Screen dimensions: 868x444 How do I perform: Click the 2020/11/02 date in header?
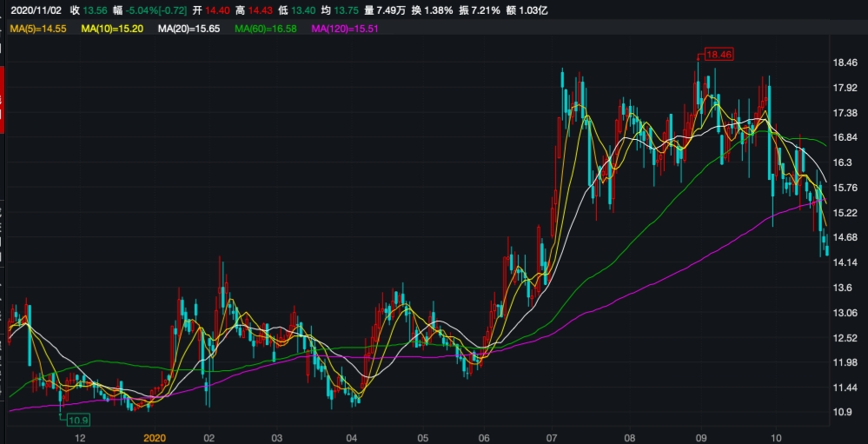pyautogui.click(x=35, y=10)
